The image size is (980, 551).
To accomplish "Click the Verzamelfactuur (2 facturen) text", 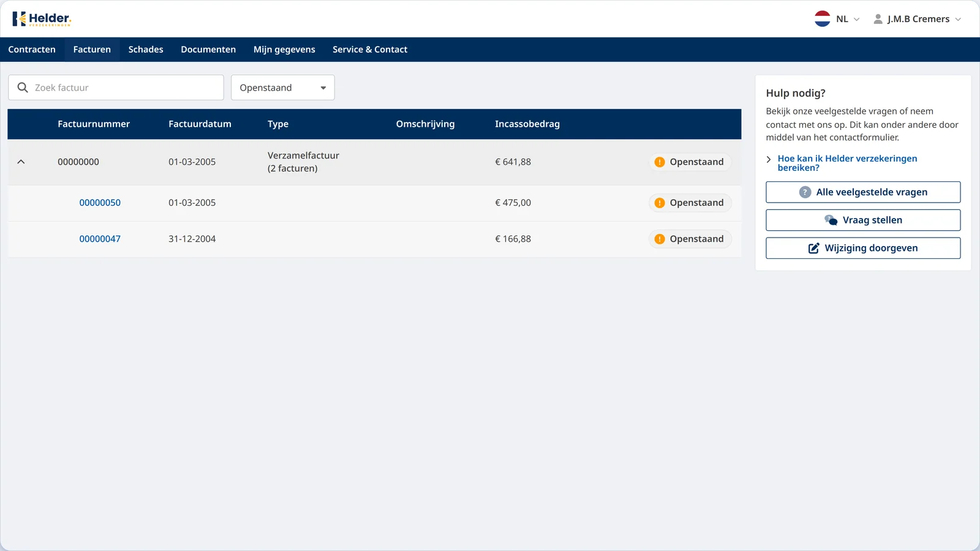I will pos(303,162).
